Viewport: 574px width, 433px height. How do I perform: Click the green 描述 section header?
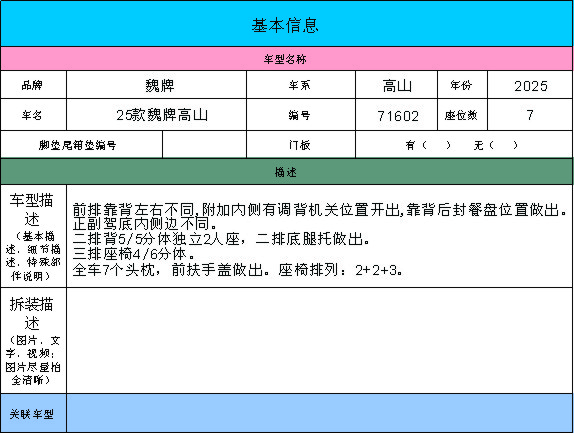pyautogui.click(x=287, y=172)
